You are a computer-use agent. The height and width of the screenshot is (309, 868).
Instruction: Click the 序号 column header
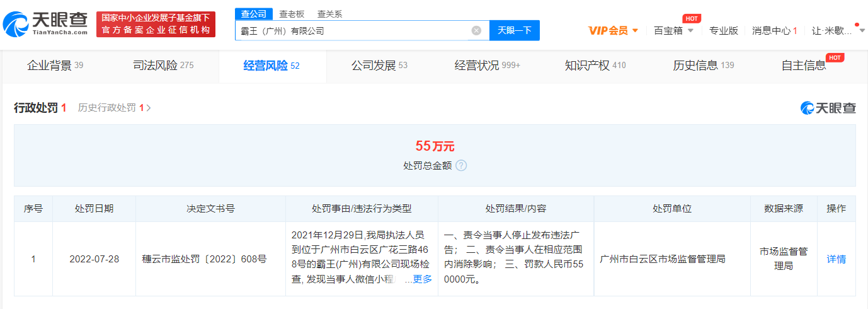(33, 209)
